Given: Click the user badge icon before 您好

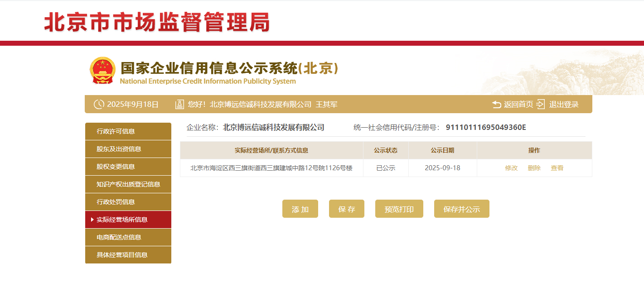Looking at the screenshot, I should (179, 105).
